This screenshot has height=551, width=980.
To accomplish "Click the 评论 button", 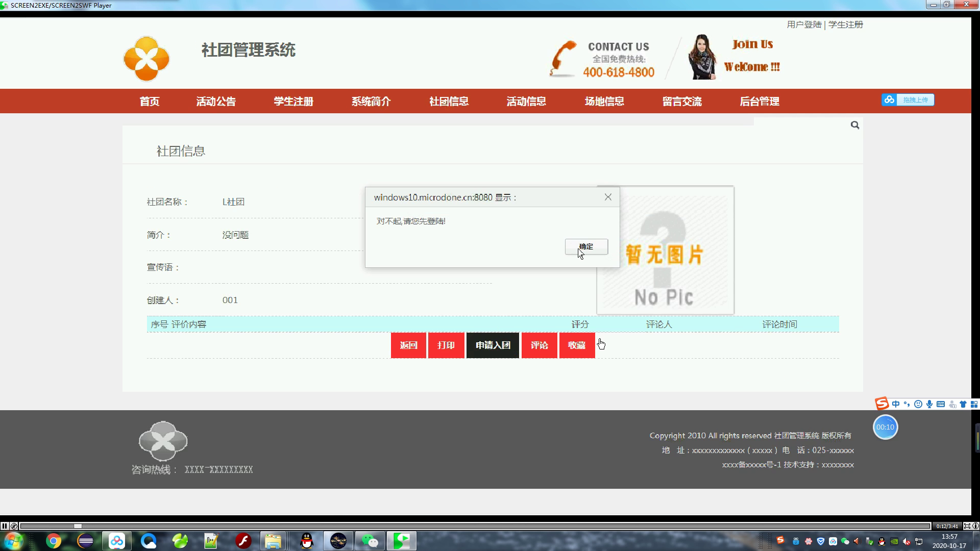I will tap(540, 345).
